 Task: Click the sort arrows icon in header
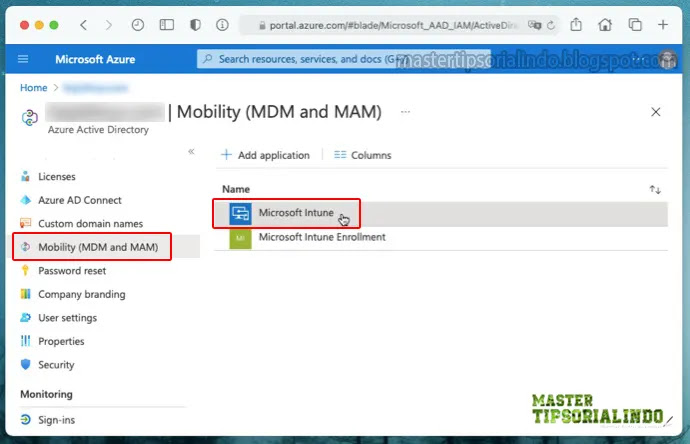pyautogui.click(x=655, y=190)
